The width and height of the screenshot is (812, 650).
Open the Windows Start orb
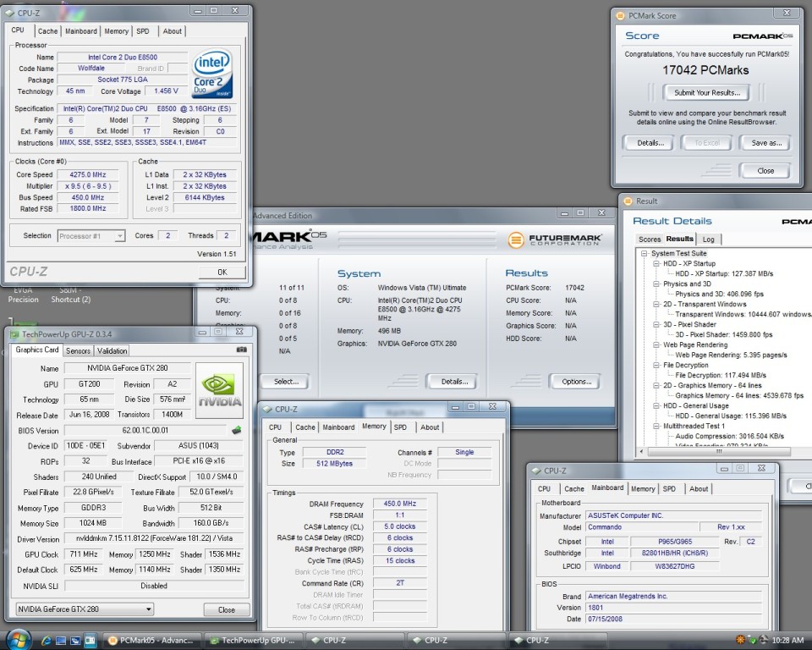(19, 640)
